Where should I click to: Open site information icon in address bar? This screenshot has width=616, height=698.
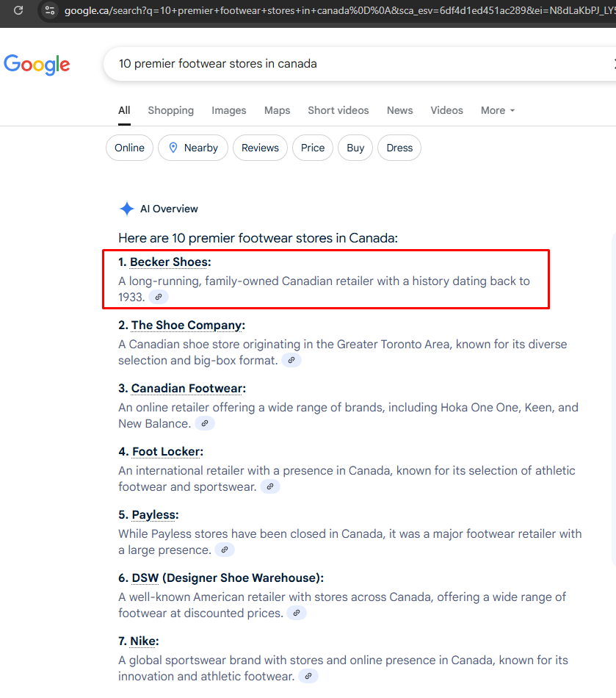(50, 10)
